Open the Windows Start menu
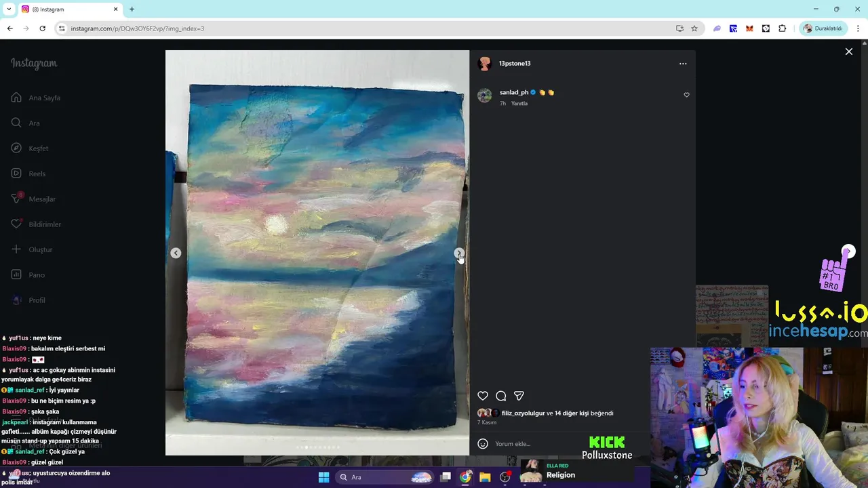This screenshot has height=488, width=868. (x=323, y=477)
